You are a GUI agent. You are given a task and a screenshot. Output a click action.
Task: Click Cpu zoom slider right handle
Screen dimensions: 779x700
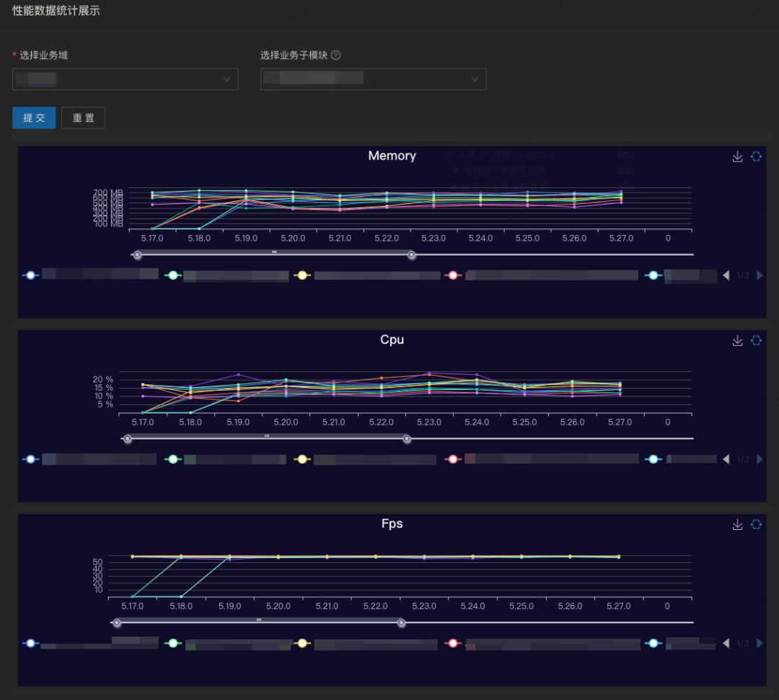[406, 439]
